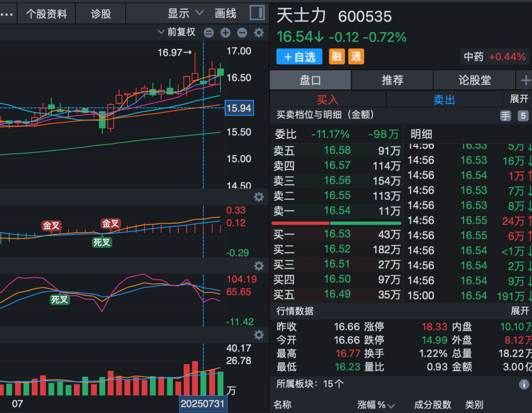Click the 跌停 14.99 value

[434, 340]
